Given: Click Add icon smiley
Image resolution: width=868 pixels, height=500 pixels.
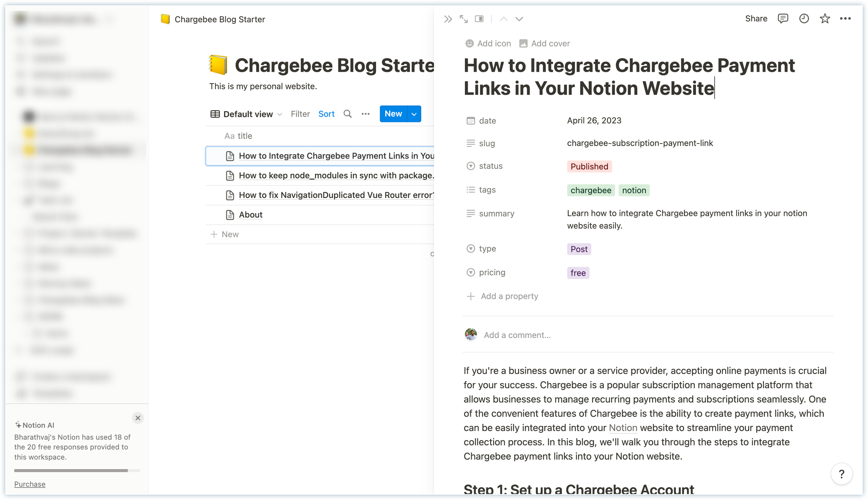Looking at the screenshot, I should 488,43.
